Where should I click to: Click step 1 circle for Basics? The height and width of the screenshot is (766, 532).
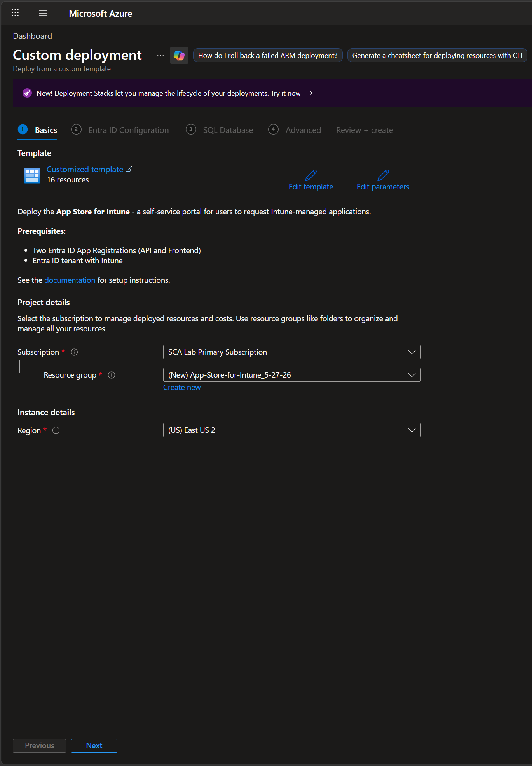coord(23,129)
